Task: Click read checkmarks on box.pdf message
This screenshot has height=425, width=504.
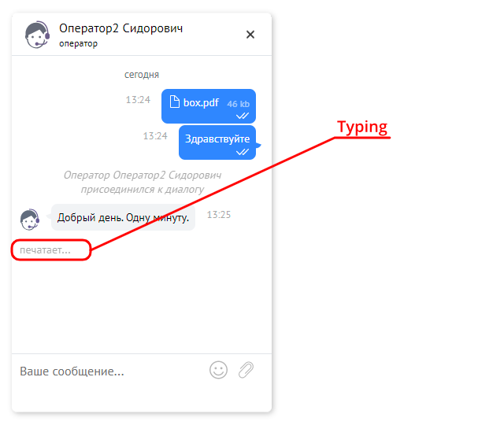Action: pyautogui.click(x=243, y=116)
